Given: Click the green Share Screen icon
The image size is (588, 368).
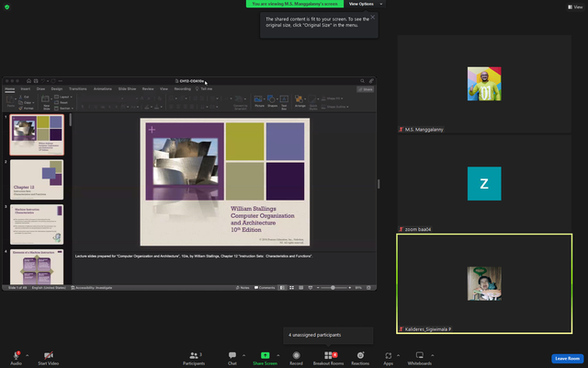Looking at the screenshot, I should pos(265,355).
